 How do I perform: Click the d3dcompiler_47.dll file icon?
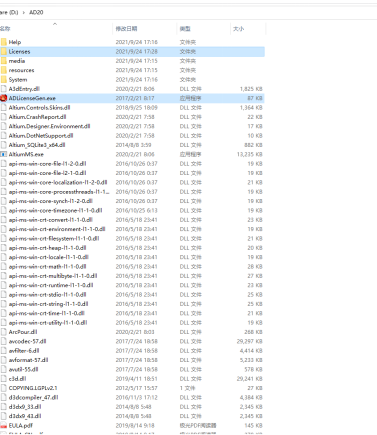pyautogui.click(x=4, y=397)
